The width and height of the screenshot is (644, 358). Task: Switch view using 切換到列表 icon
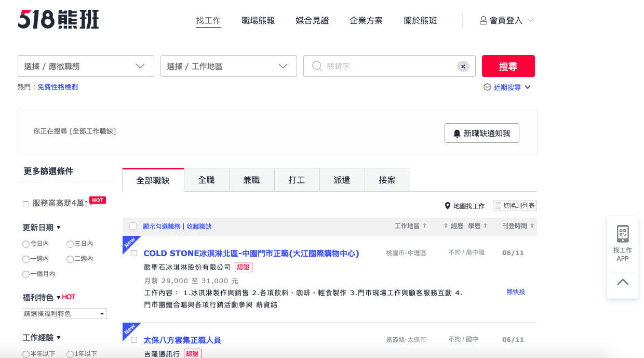[x=515, y=206]
